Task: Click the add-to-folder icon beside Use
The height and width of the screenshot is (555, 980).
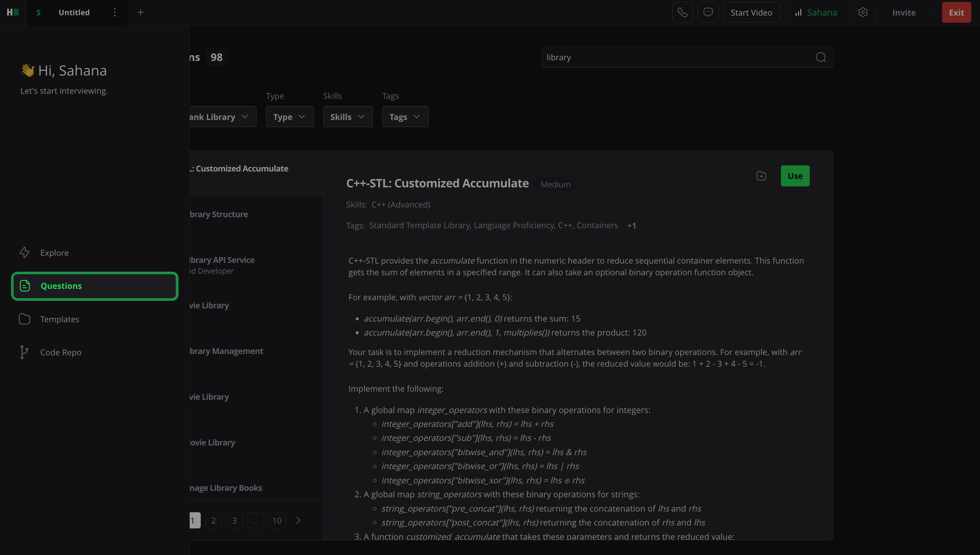Action: 761,176
